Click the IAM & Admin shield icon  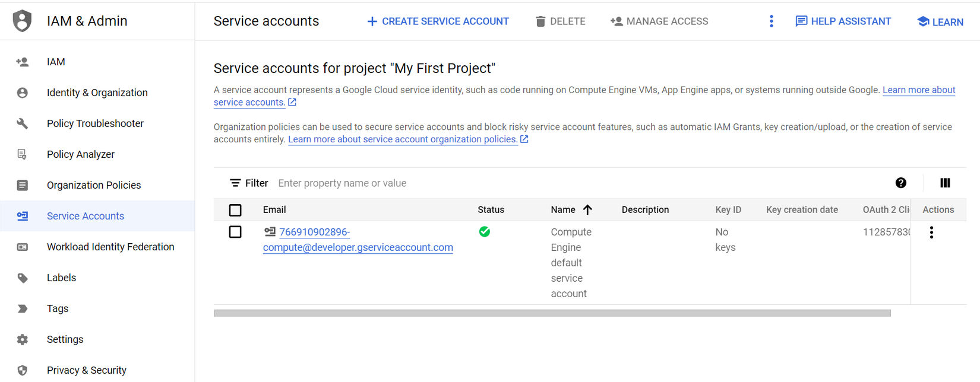pyautogui.click(x=22, y=21)
